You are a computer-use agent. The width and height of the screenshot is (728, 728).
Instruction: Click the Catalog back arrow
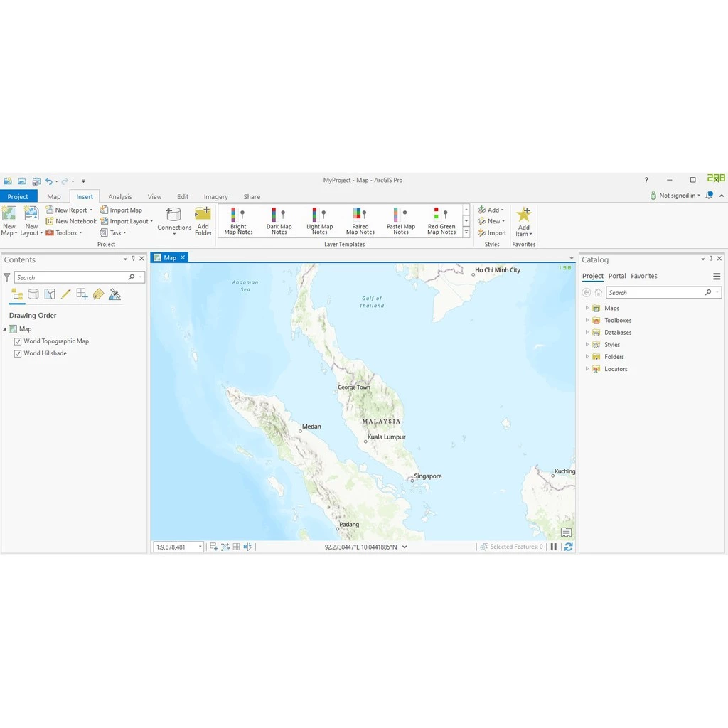click(x=587, y=292)
